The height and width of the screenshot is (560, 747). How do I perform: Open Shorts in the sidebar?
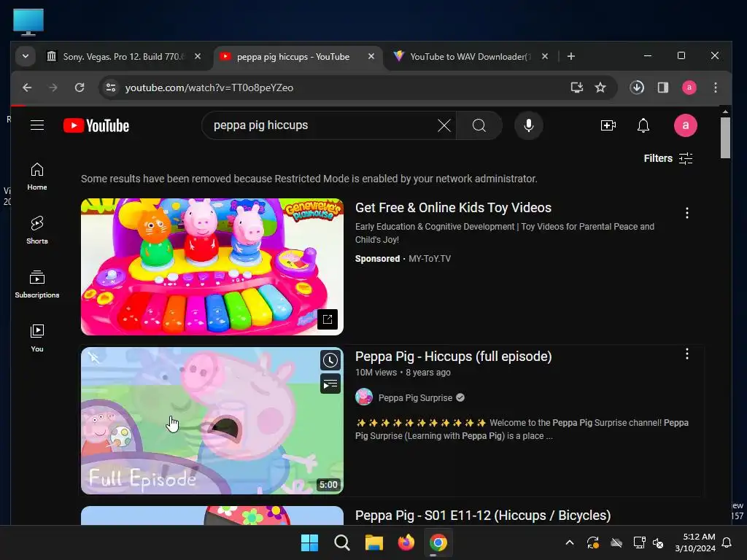coord(37,230)
